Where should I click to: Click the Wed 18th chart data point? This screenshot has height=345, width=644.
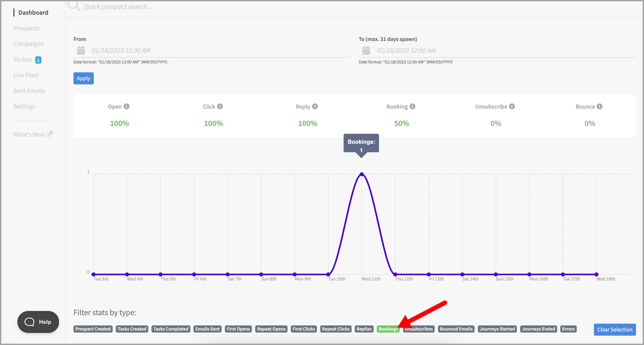pyautogui.click(x=597, y=274)
